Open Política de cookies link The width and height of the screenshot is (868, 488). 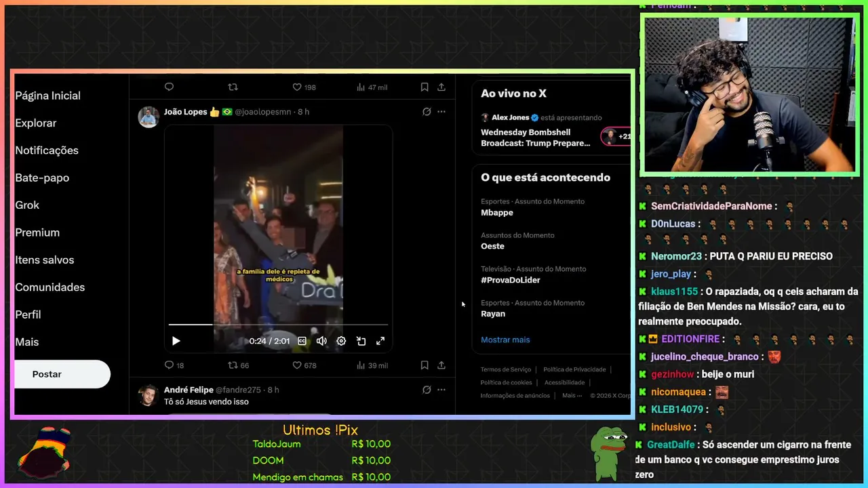[507, 382]
